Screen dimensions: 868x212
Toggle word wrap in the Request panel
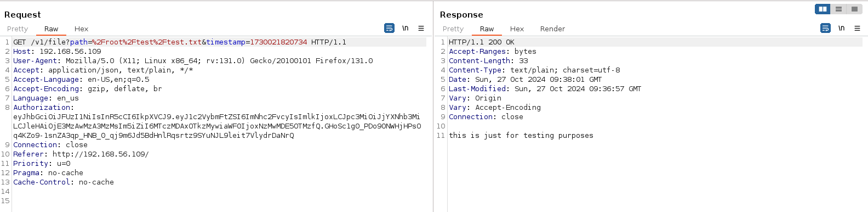pos(390,28)
